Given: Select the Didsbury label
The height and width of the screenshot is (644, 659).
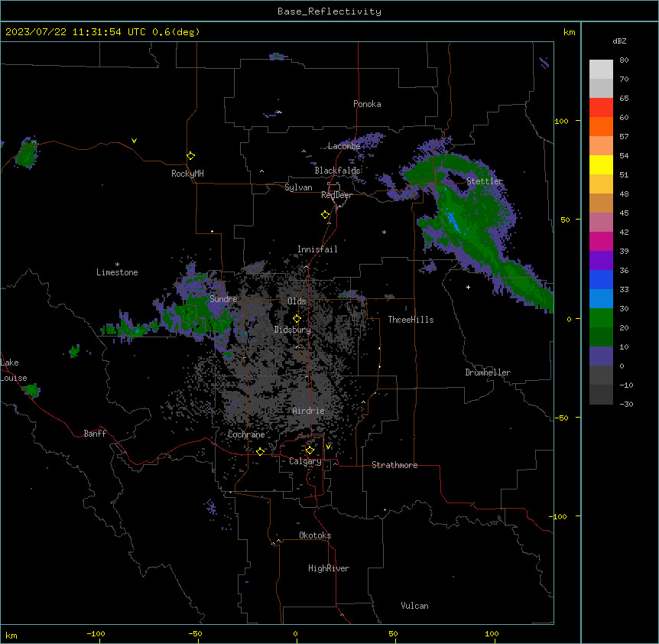Looking at the screenshot, I should tap(293, 330).
